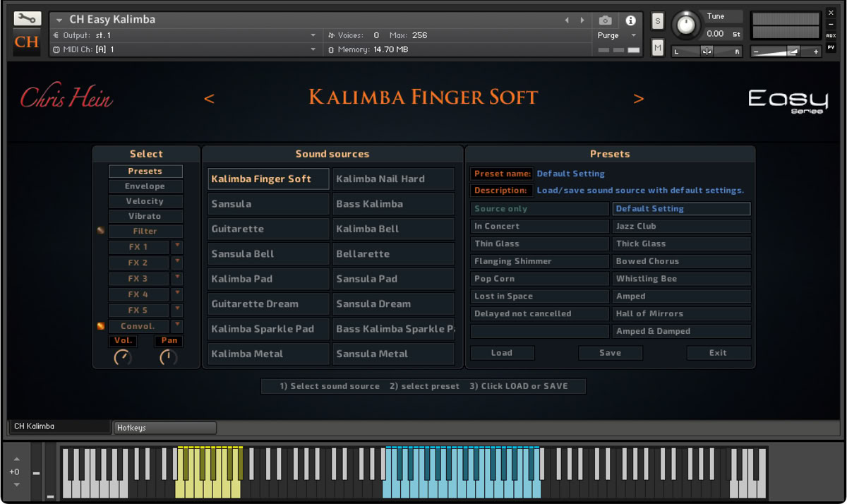Go to next instrument with right arrow

click(x=582, y=20)
